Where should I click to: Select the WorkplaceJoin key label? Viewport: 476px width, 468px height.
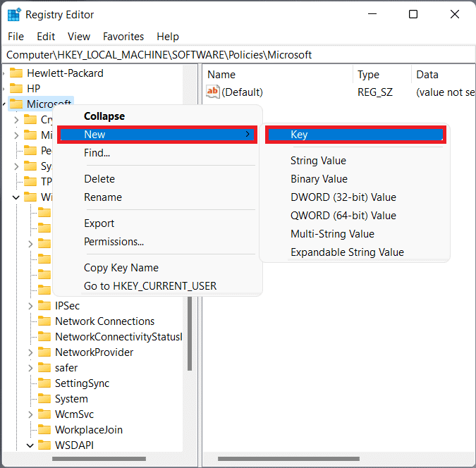click(x=89, y=430)
